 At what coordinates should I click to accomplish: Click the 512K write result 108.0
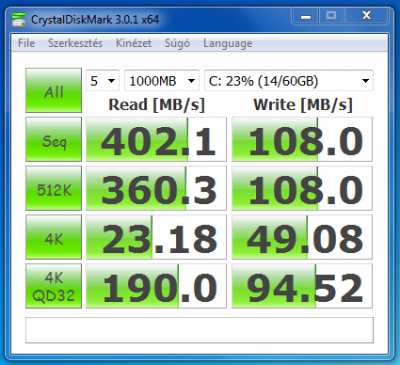[302, 188]
